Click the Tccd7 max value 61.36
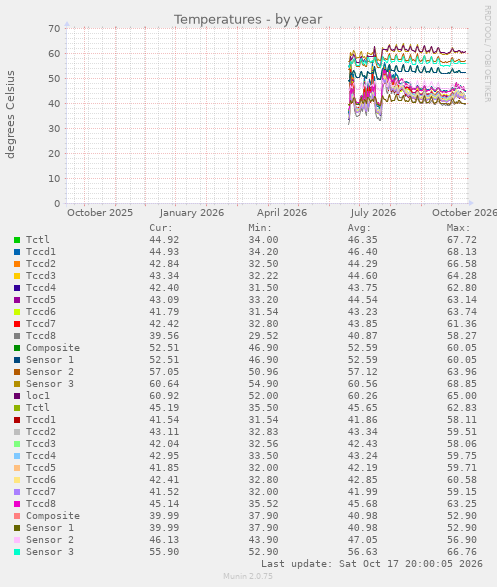The width and height of the screenshot is (497, 587). tap(462, 323)
